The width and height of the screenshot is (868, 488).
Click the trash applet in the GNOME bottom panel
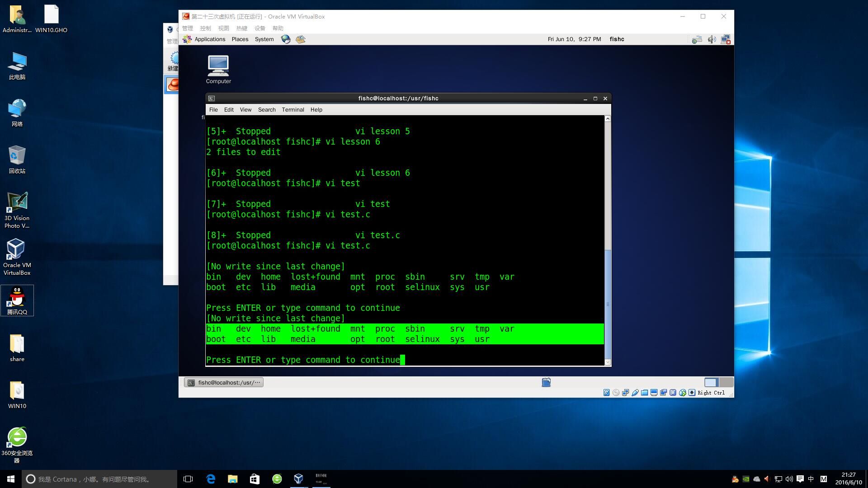pyautogui.click(x=546, y=382)
